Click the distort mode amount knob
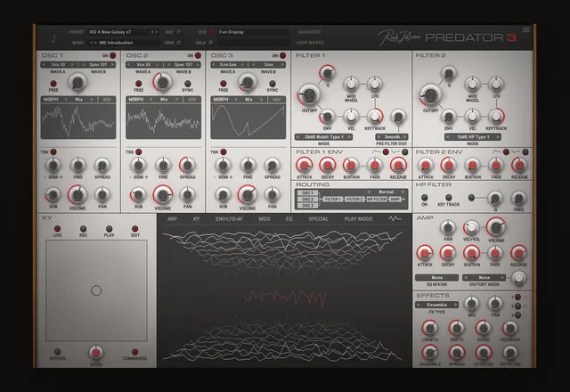The image size is (570, 392). [x=518, y=278]
